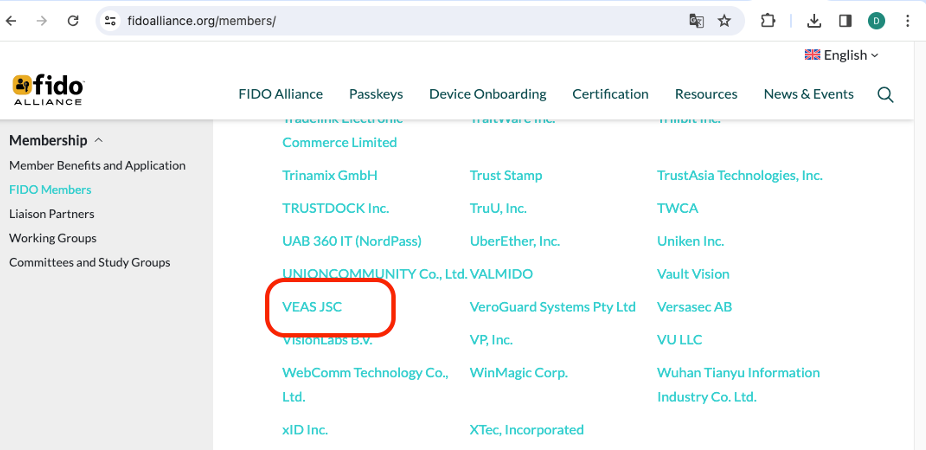Open the English language dropdown
This screenshot has width=926, height=450.
842,55
